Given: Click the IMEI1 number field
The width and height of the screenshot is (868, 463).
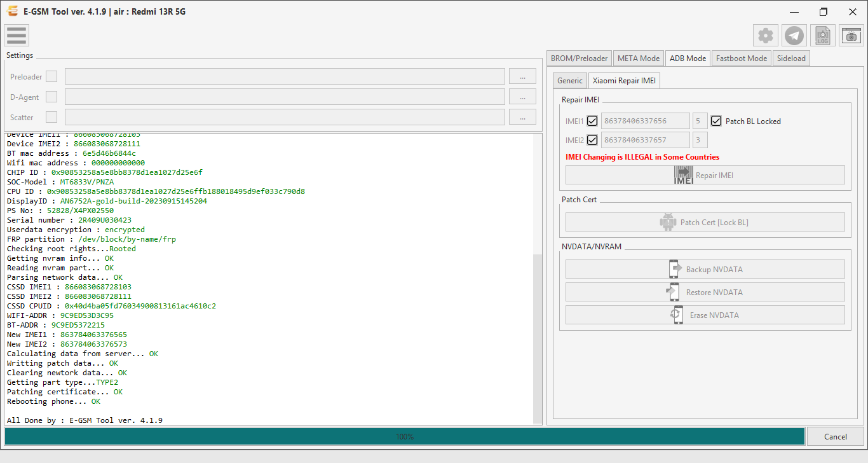Looking at the screenshot, I should click(x=645, y=121).
